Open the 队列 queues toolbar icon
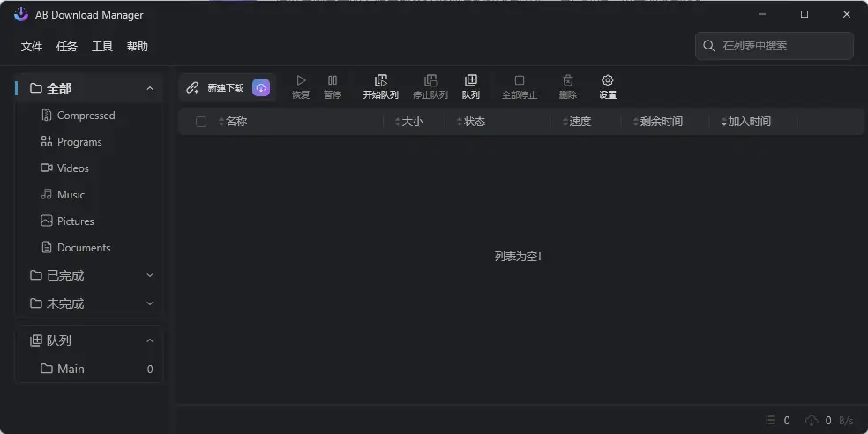 pos(470,81)
